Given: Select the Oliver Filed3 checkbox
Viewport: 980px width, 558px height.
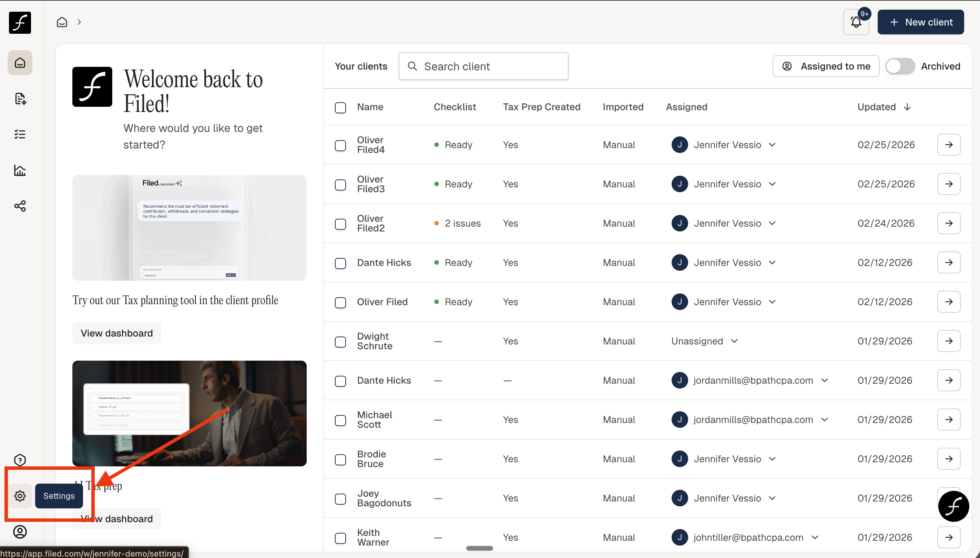Looking at the screenshot, I should click(340, 185).
